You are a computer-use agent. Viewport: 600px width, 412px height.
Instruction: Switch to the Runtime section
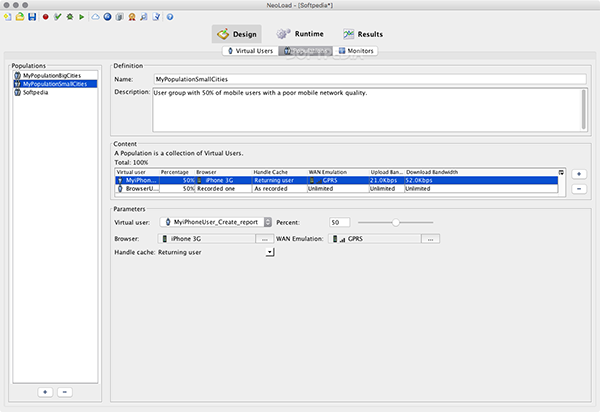300,34
